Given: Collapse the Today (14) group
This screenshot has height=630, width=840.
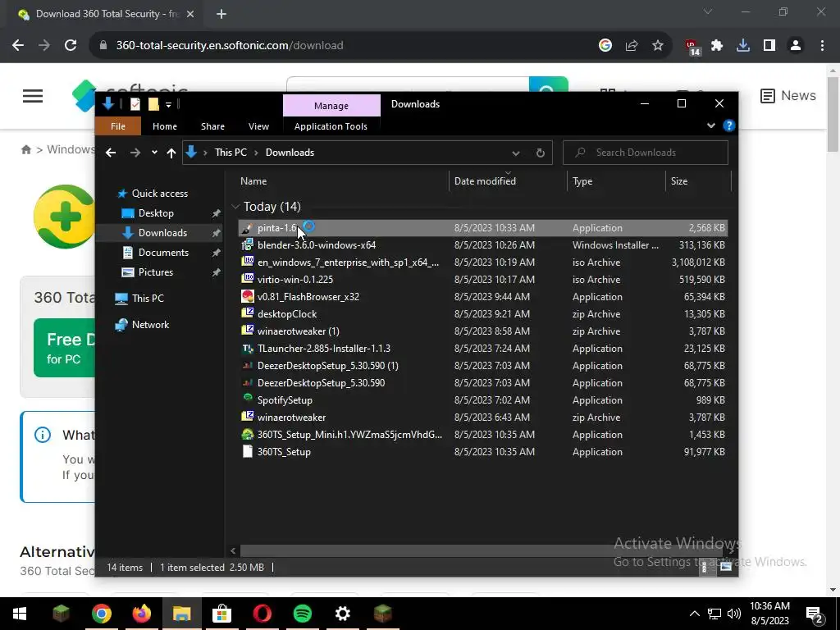Looking at the screenshot, I should 235,207.
